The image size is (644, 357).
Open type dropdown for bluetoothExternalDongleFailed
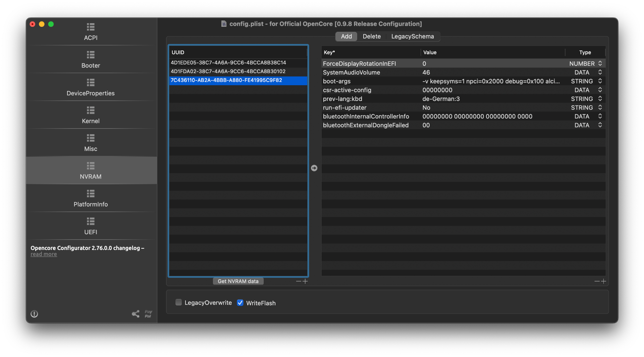click(x=600, y=125)
